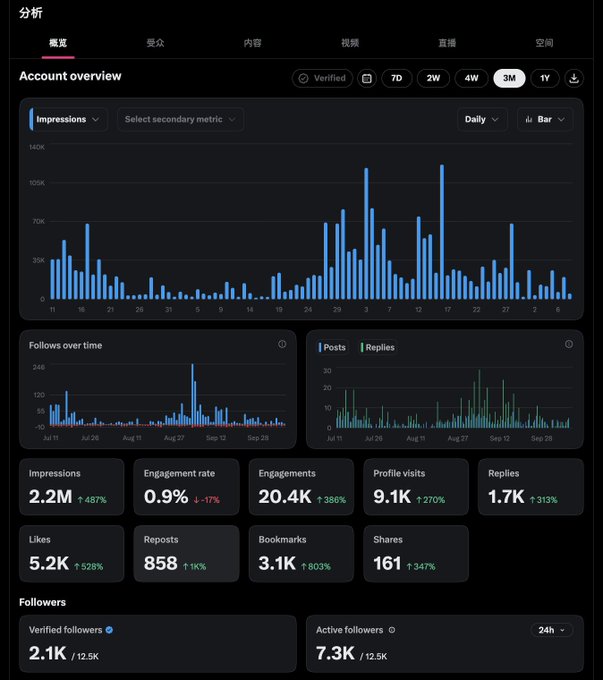Select the Impressions 2.2M metric card
This screenshot has width=603, height=680.
(72, 487)
